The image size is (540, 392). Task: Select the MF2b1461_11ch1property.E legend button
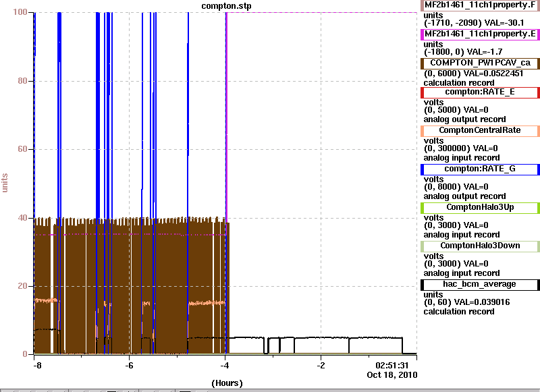coord(480,34)
